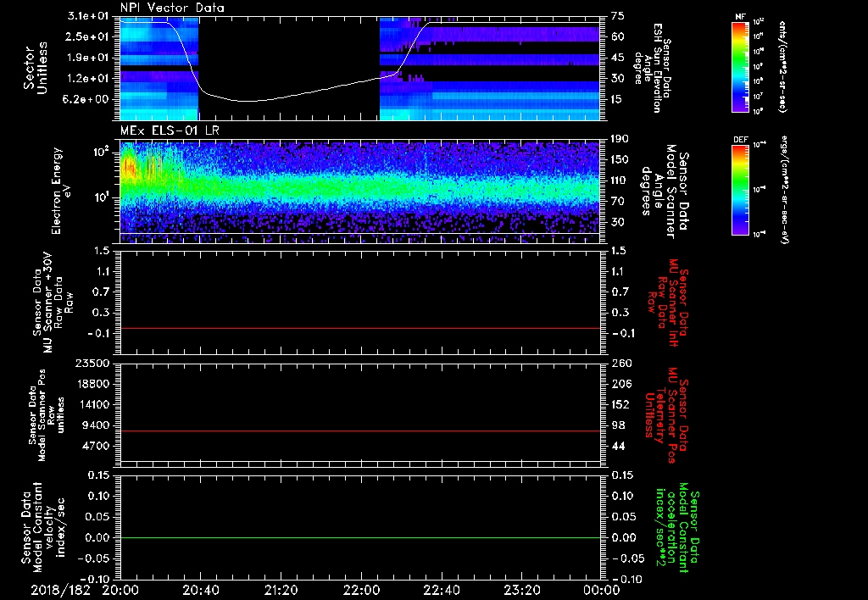The image size is (868, 600).
Task: Click the 'NF' color bar label
Action: tap(740, 17)
